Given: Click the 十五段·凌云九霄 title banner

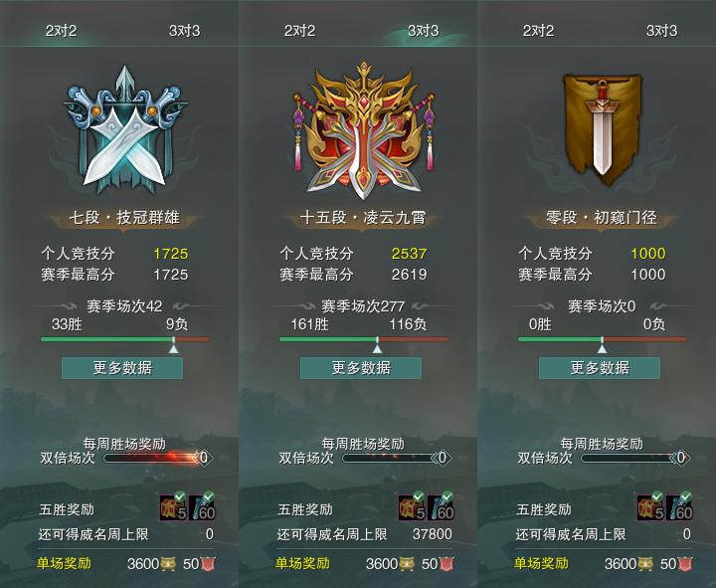Looking at the screenshot, I should point(363,218).
